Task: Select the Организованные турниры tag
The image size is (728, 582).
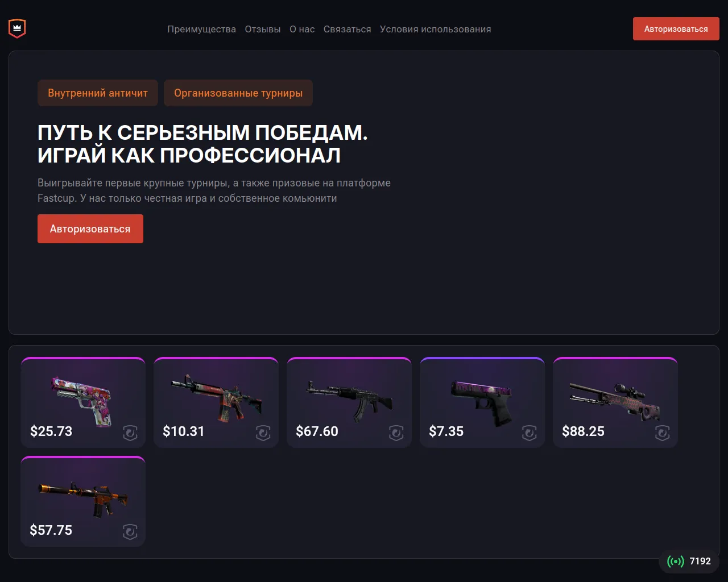Action: (238, 93)
